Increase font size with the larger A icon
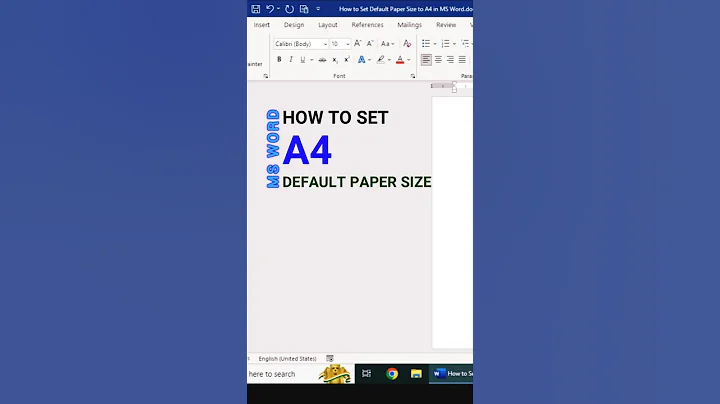The height and width of the screenshot is (404, 720). pyautogui.click(x=358, y=43)
